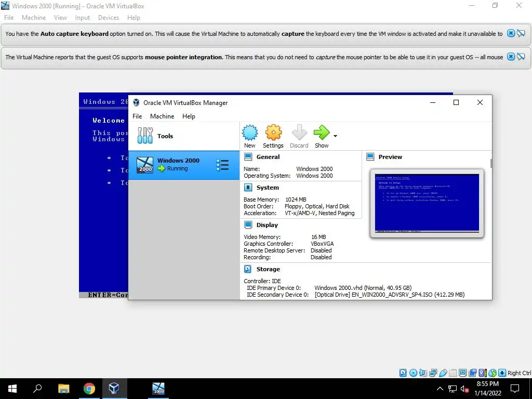532x399 pixels.
Task: Click the General section header icon
Action: pos(248,157)
